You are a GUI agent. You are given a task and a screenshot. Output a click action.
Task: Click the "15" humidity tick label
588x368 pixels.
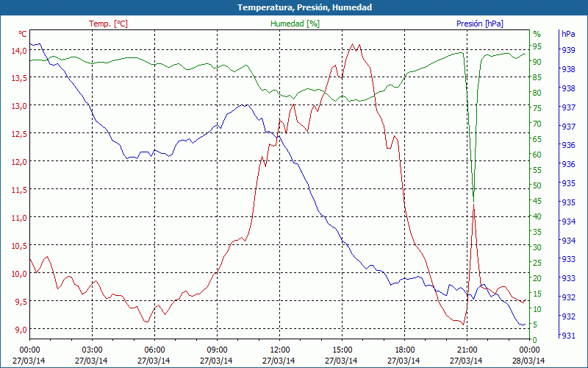[537, 294]
